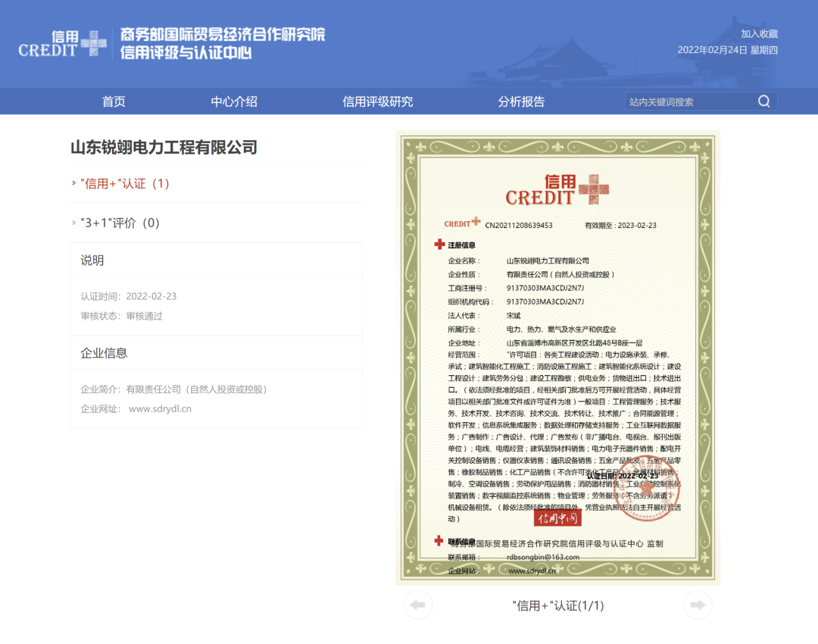The height and width of the screenshot is (644, 818).
Task: Open the 中心介绍 menu item
Action: click(x=234, y=102)
